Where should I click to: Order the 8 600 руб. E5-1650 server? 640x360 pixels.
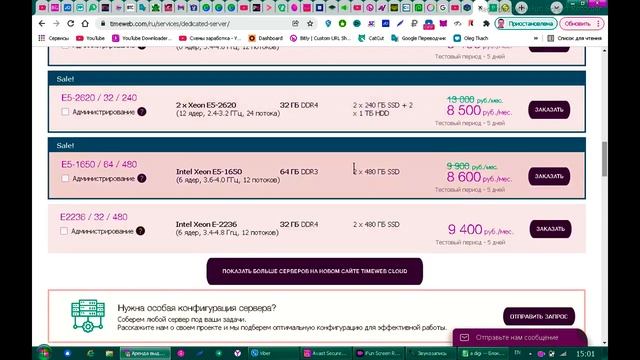(549, 176)
